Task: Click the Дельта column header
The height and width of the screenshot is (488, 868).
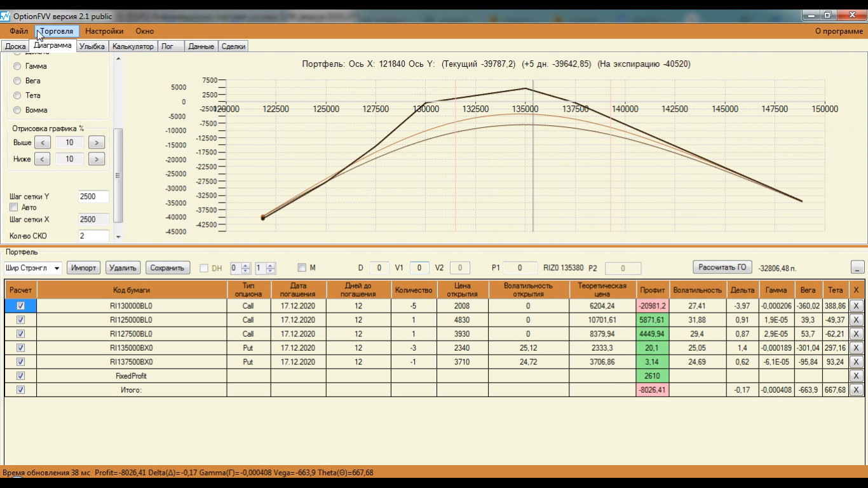Action: pyautogui.click(x=742, y=290)
